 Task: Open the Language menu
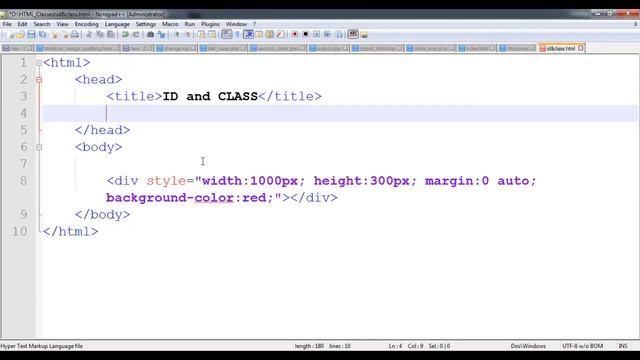pyautogui.click(x=117, y=24)
